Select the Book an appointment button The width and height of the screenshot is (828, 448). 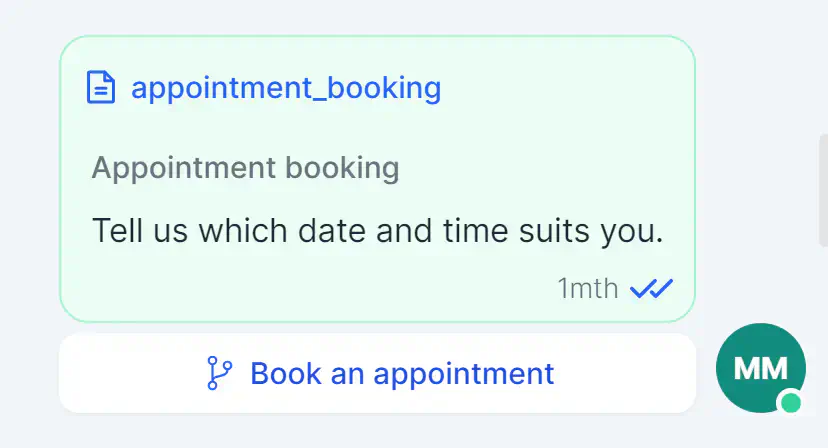(x=377, y=373)
